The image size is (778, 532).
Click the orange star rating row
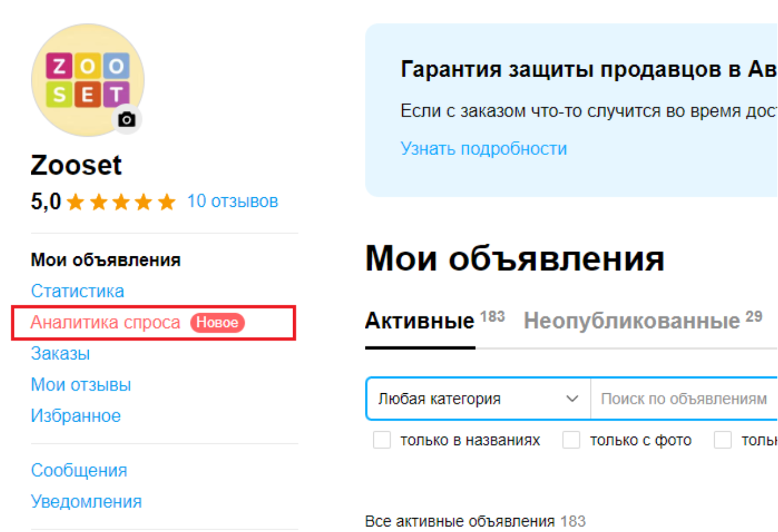pos(121,202)
